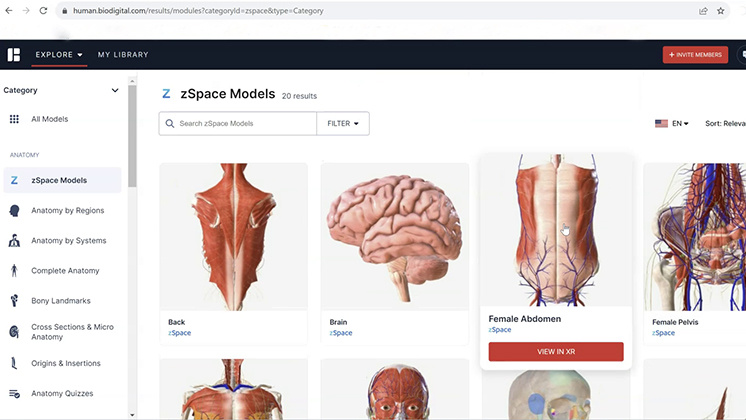This screenshot has width=746, height=420.
Task: Click the US flag language icon
Action: pyautogui.click(x=661, y=124)
